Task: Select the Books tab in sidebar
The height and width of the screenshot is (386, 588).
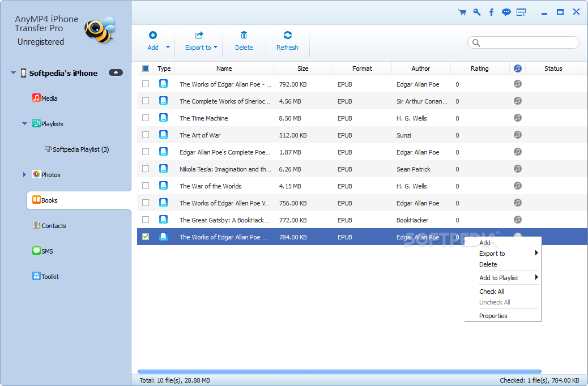Action: click(x=79, y=200)
